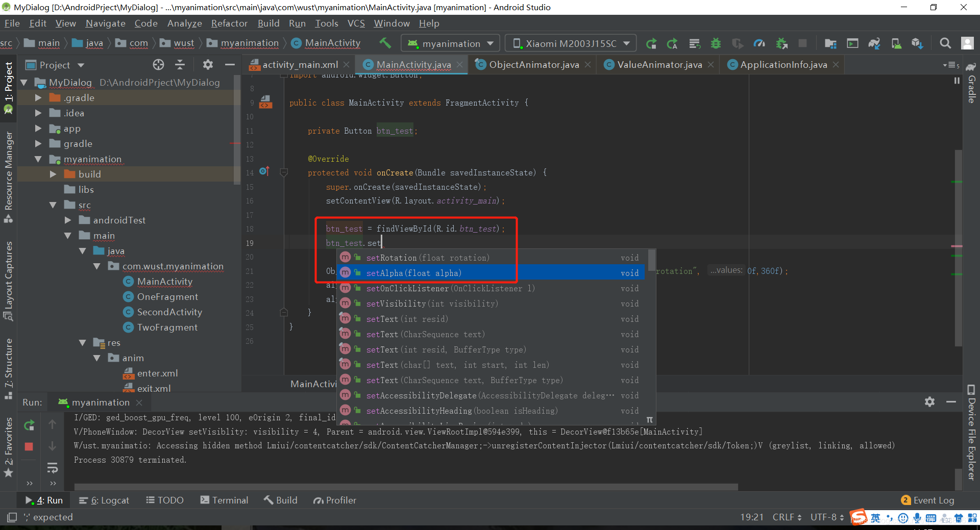Toggle the Layout Captures tool window
Screen dimensions: 980x530
(8, 281)
